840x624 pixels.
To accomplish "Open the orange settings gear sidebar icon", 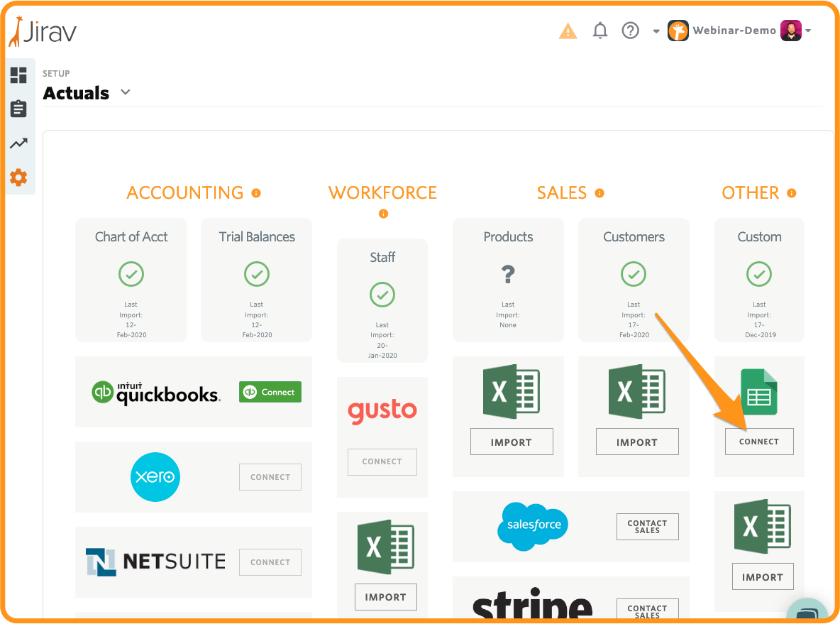I will coord(18,177).
